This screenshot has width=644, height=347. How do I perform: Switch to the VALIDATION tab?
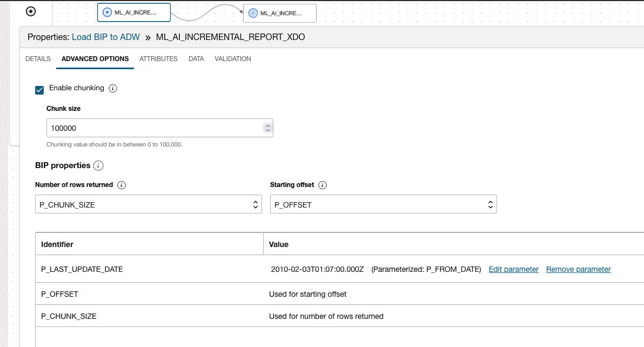click(x=232, y=58)
